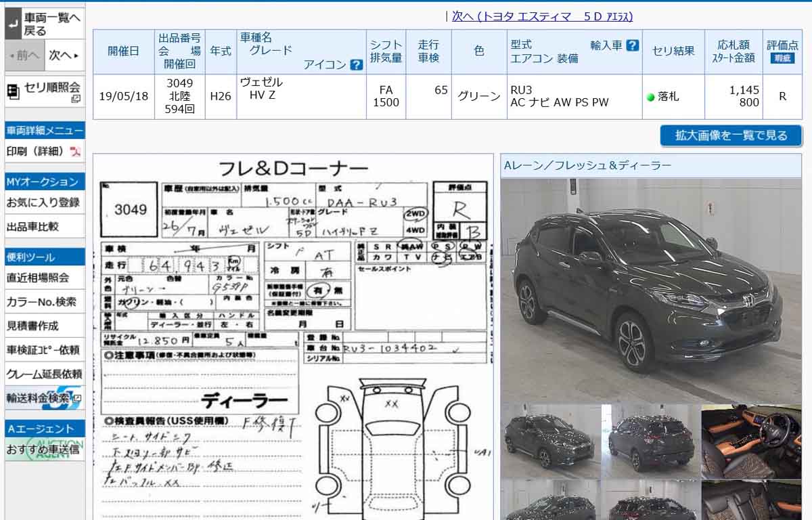Screen dimensions: 812x520
Task: Enlarge the main car photo
Action: (x=651, y=291)
